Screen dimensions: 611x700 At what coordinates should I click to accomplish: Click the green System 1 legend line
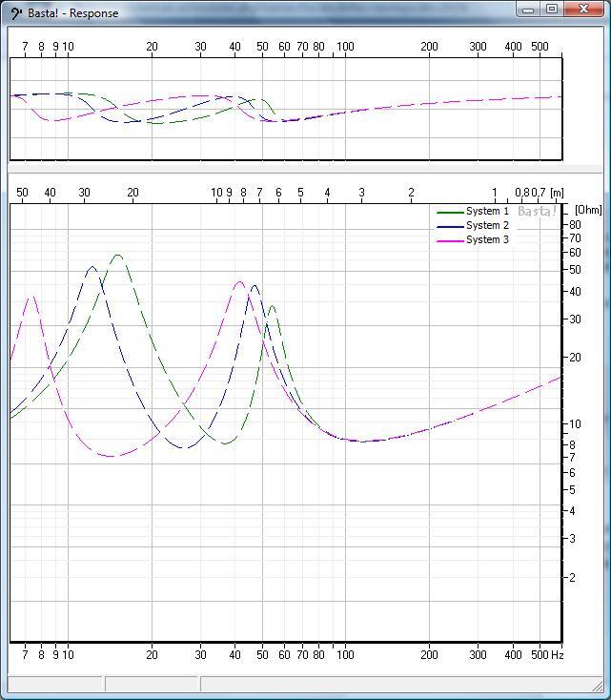click(450, 212)
